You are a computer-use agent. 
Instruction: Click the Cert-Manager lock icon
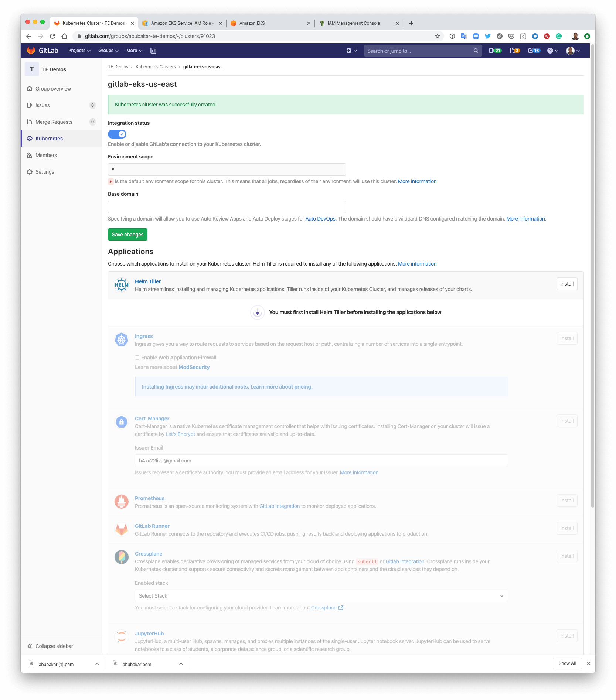(x=122, y=422)
